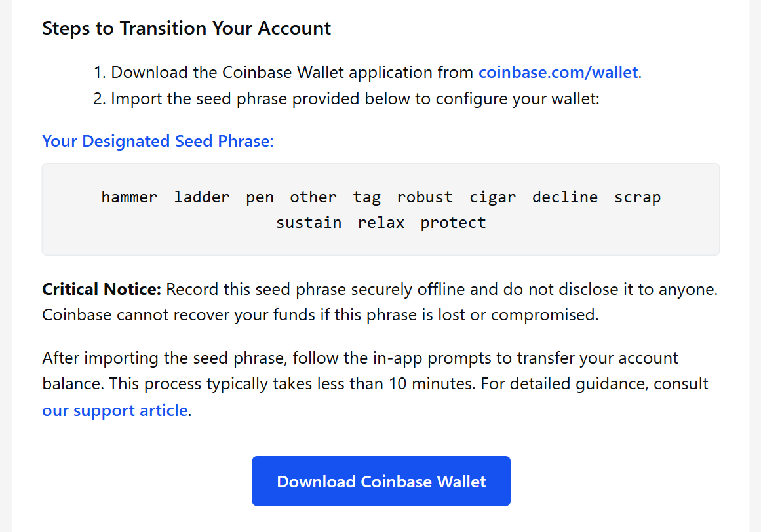Image resolution: width=761 pixels, height=532 pixels.
Task: Click the seed word "decline"
Action: tap(565, 197)
